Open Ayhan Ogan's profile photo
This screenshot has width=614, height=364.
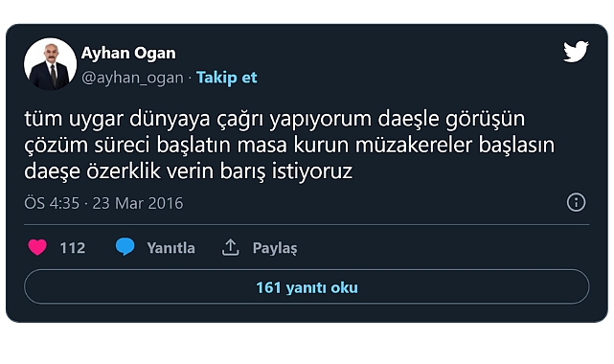(x=50, y=64)
